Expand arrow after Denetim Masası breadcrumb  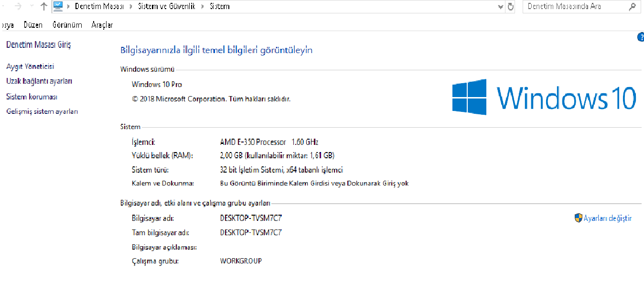point(131,7)
